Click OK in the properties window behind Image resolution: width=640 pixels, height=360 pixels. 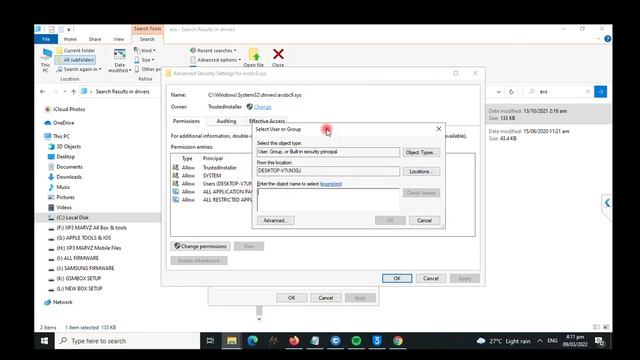291,298
